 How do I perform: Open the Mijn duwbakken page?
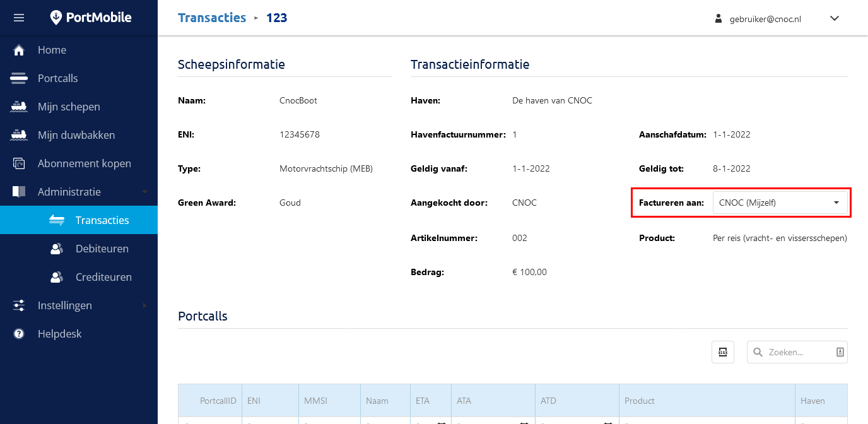click(x=76, y=135)
